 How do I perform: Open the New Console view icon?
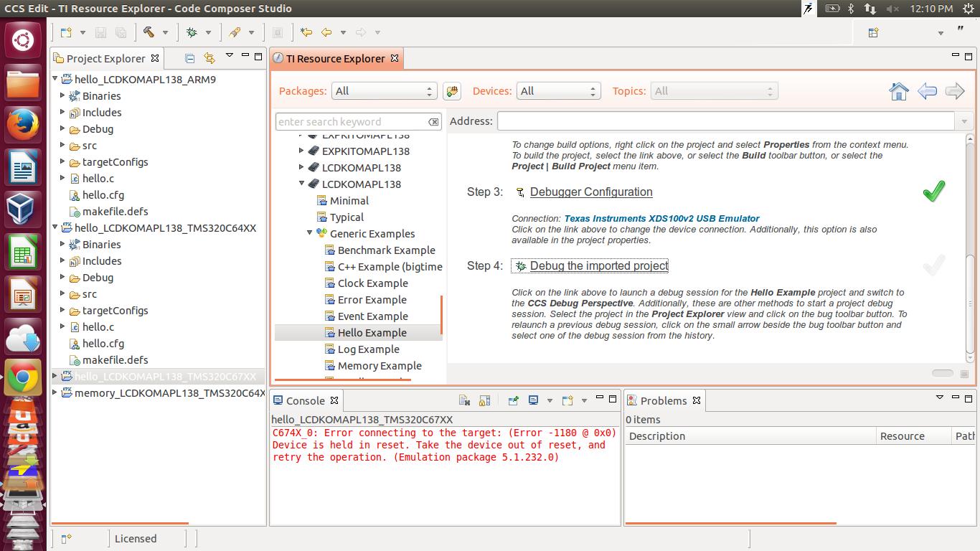tap(567, 400)
